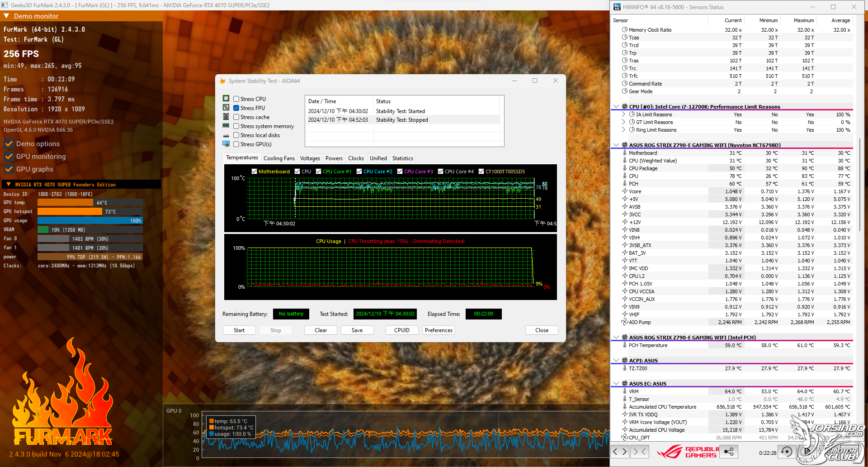Enable the Stress system memory checkbox
This screenshot has width=868, height=467.
(236, 126)
